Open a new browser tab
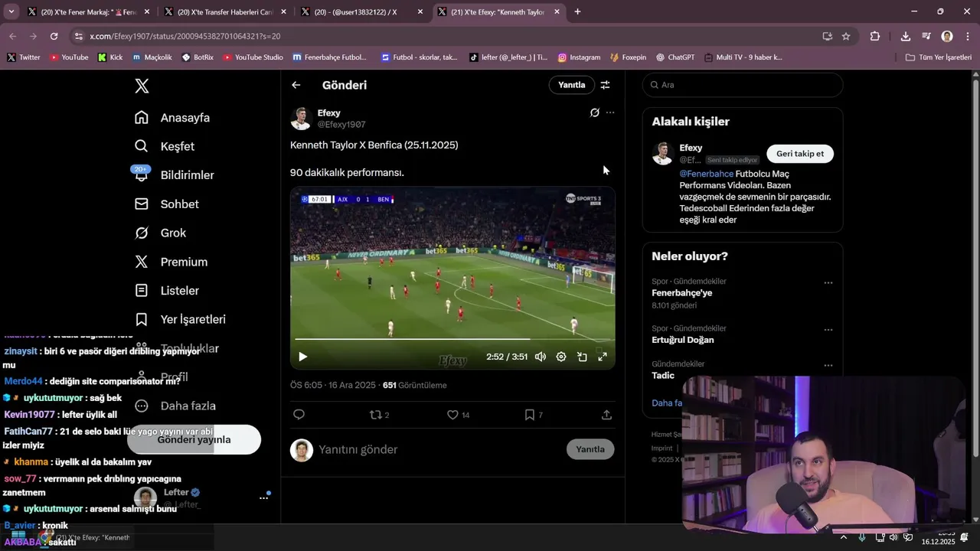 tap(577, 12)
